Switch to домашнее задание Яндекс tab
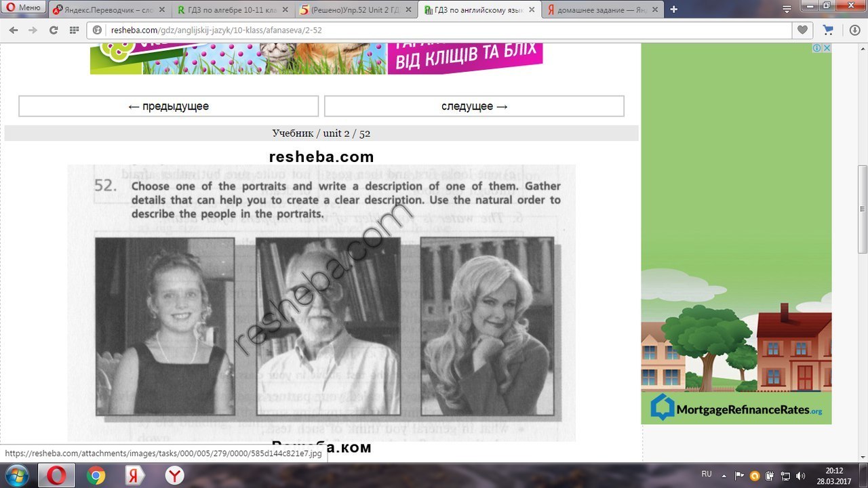The height and width of the screenshot is (488, 868). coord(601,9)
